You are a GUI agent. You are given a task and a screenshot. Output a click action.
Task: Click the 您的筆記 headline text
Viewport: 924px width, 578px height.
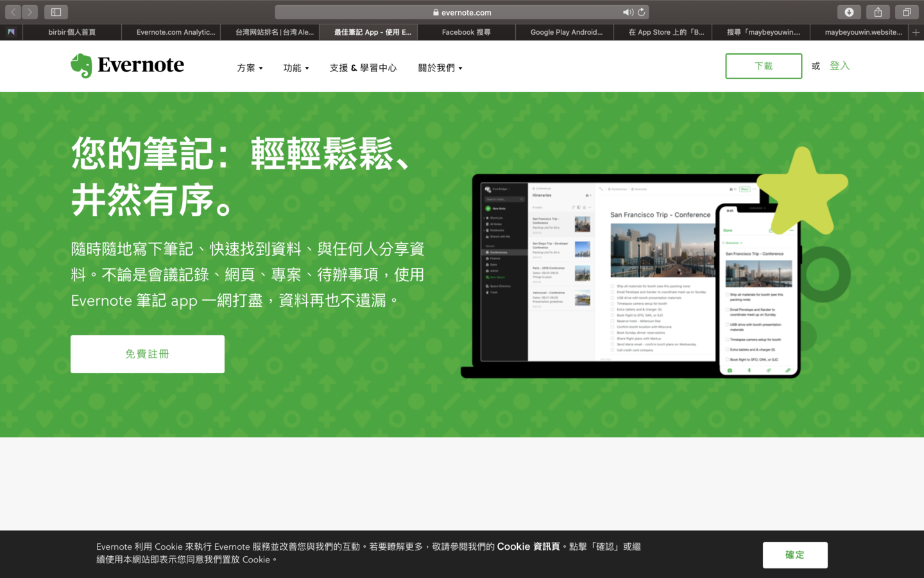pos(241,177)
